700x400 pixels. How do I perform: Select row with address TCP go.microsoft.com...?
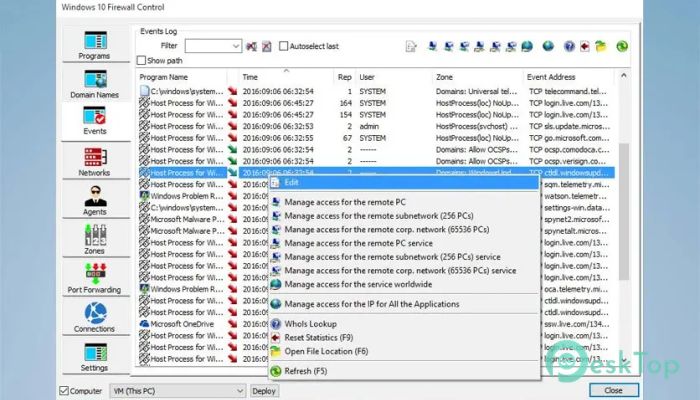point(376,138)
